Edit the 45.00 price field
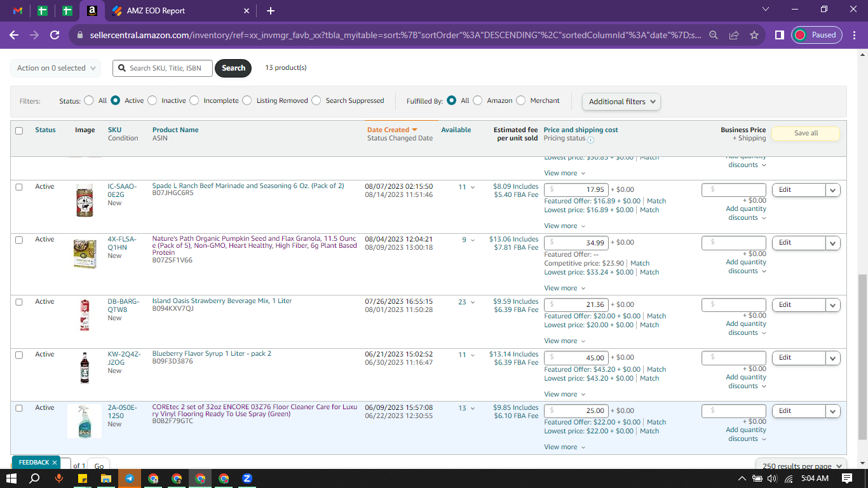Viewport: 868px width, 488px height. click(x=576, y=358)
